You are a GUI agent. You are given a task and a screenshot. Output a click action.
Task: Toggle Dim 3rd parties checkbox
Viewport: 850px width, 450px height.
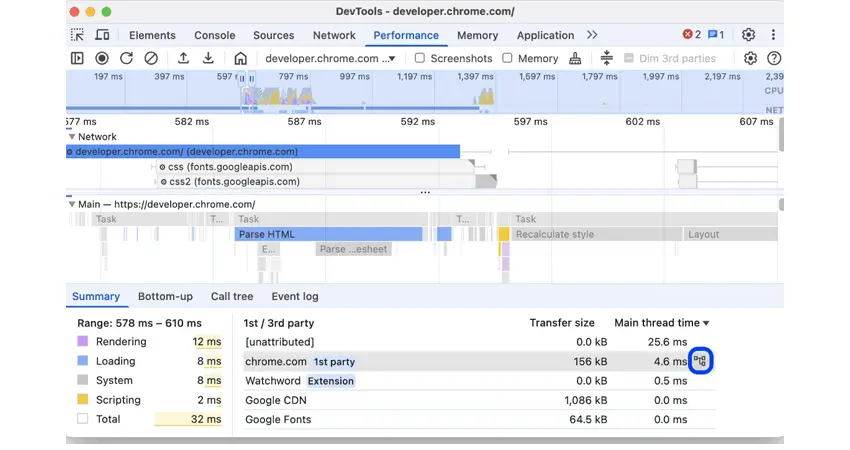(629, 58)
